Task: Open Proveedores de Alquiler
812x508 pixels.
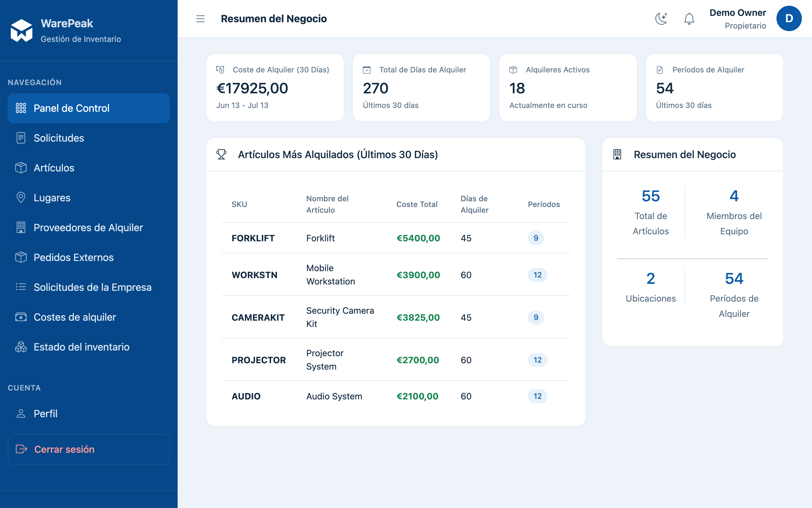Action: (x=88, y=227)
